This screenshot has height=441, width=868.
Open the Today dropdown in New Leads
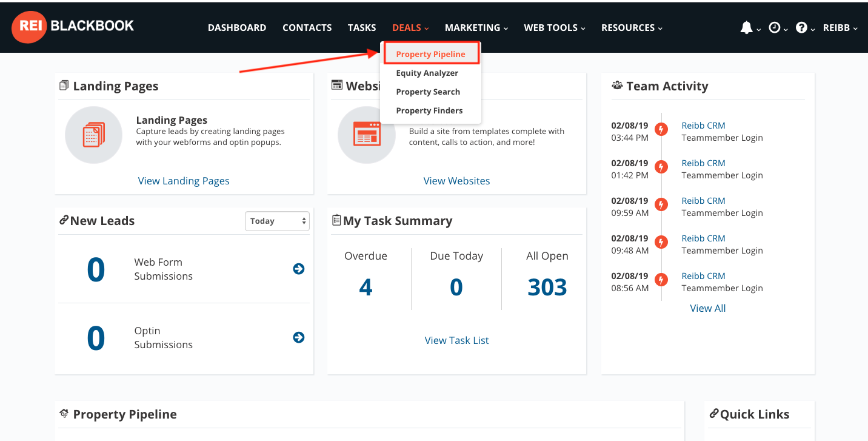pyautogui.click(x=277, y=221)
